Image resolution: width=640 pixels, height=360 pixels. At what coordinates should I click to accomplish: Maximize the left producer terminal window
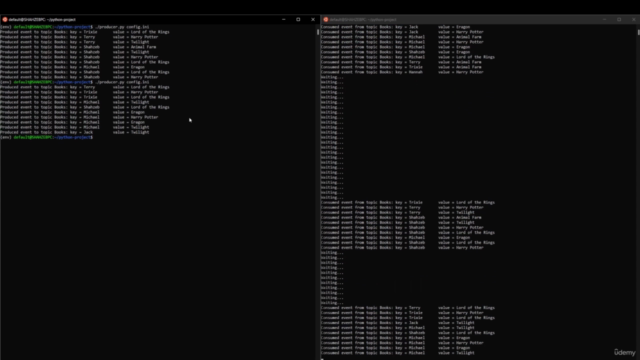(298, 20)
